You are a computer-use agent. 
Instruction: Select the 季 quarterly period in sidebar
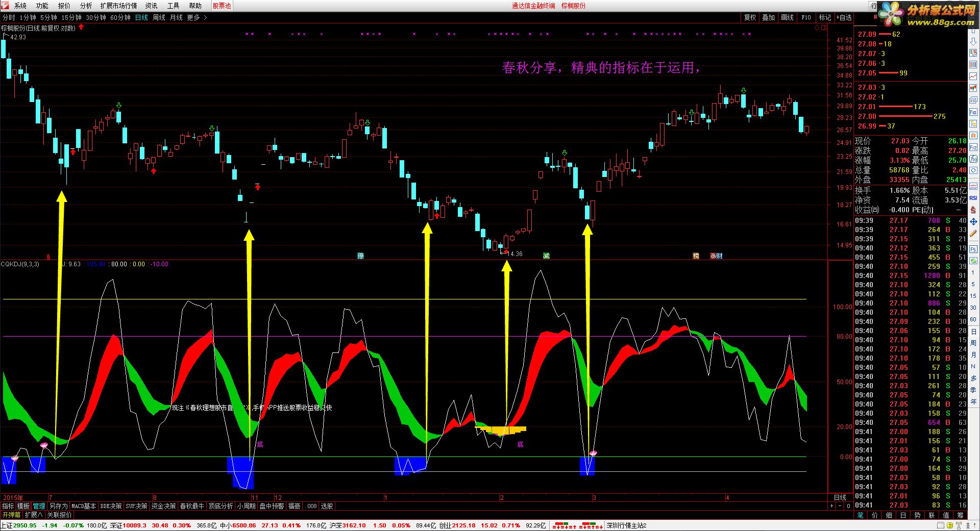[973, 390]
